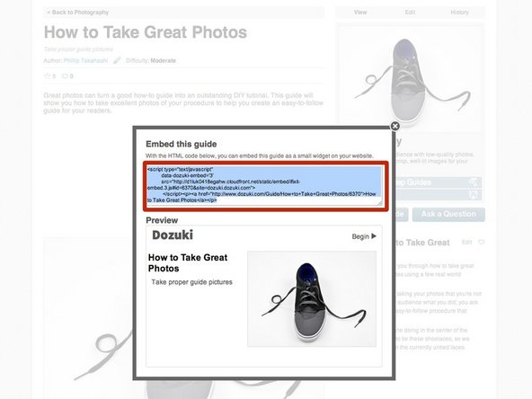Click the icon below the RSS icon
Image resolution: width=532 pixels, height=399 pixels.
tap(474, 194)
